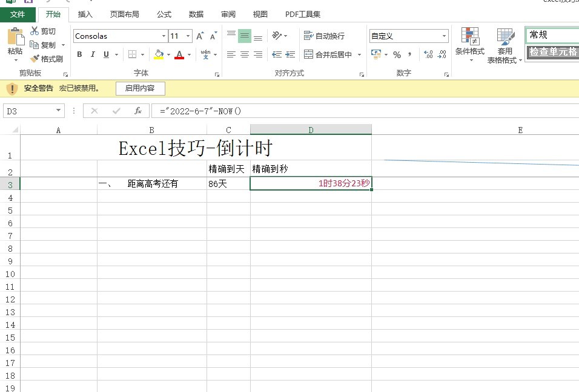Viewport: 579px width, 392px height.
Task: Align cell text left
Action: click(x=231, y=54)
